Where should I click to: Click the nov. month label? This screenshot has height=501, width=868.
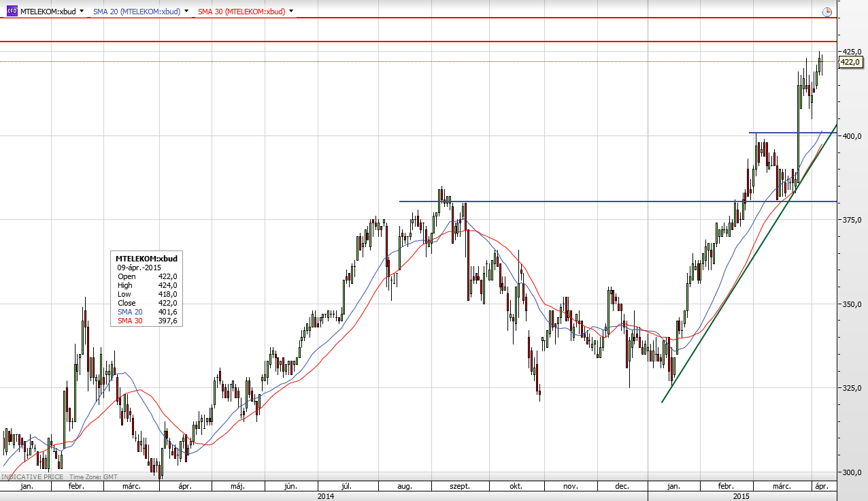(x=570, y=487)
